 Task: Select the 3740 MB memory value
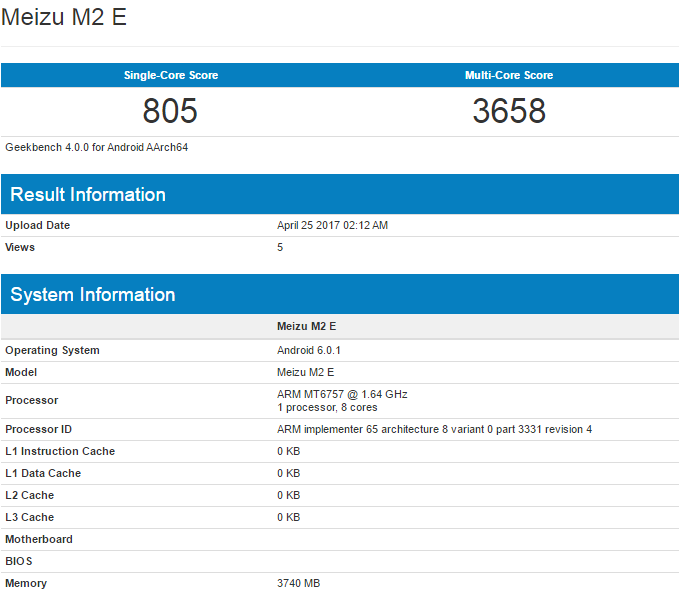[x=298, y=583]
